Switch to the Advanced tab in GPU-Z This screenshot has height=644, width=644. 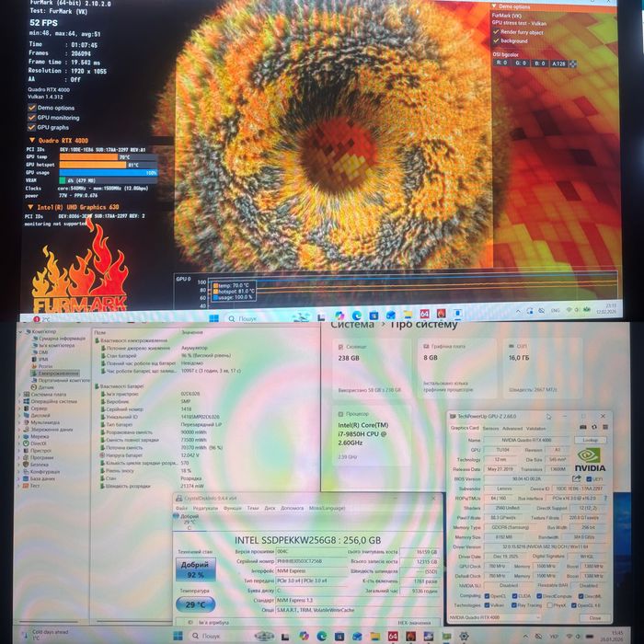tap(512, 428)
